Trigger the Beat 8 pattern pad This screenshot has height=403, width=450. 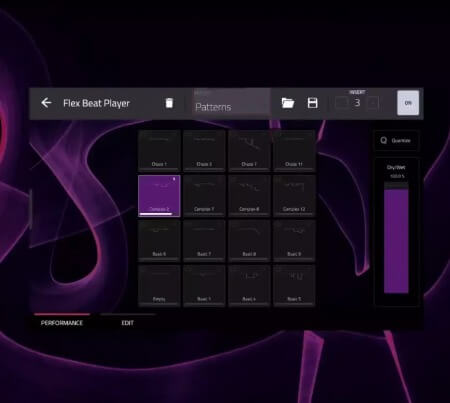(x=249, y=241)
